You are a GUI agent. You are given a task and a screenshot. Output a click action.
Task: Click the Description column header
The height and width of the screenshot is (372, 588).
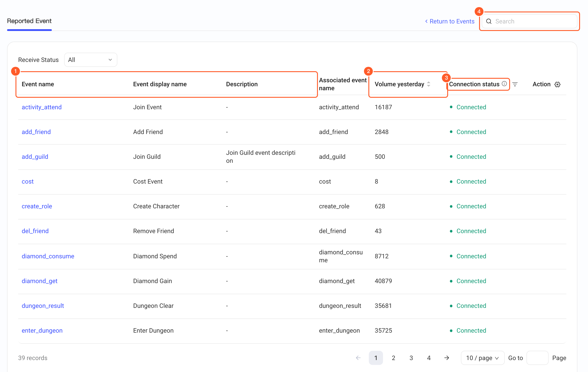242,84
